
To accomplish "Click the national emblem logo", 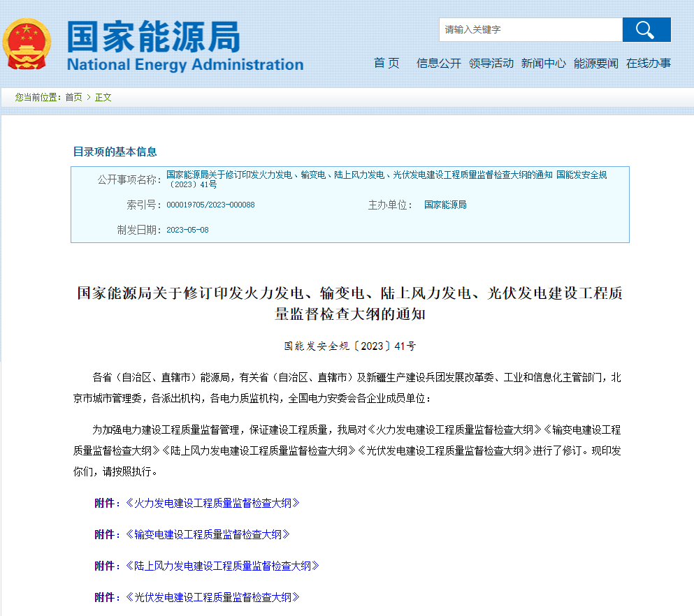I will click(x=27, y=44).
